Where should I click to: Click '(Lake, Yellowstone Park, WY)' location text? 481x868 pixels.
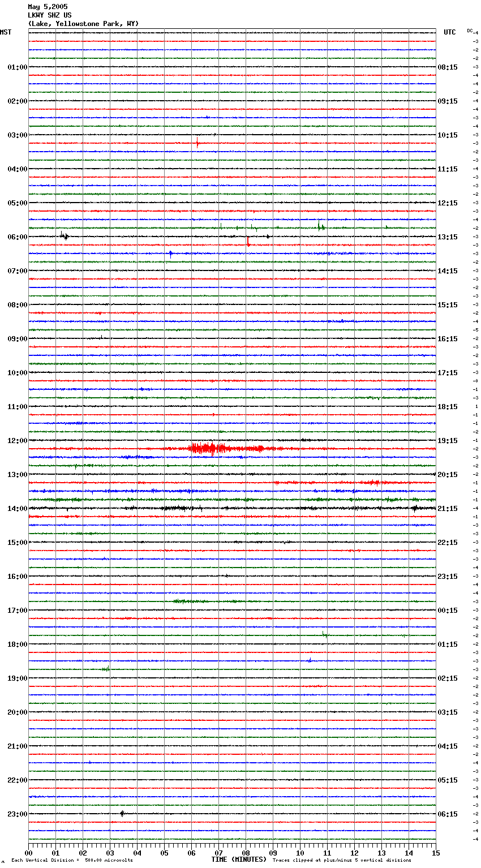(x=83, y=24)
